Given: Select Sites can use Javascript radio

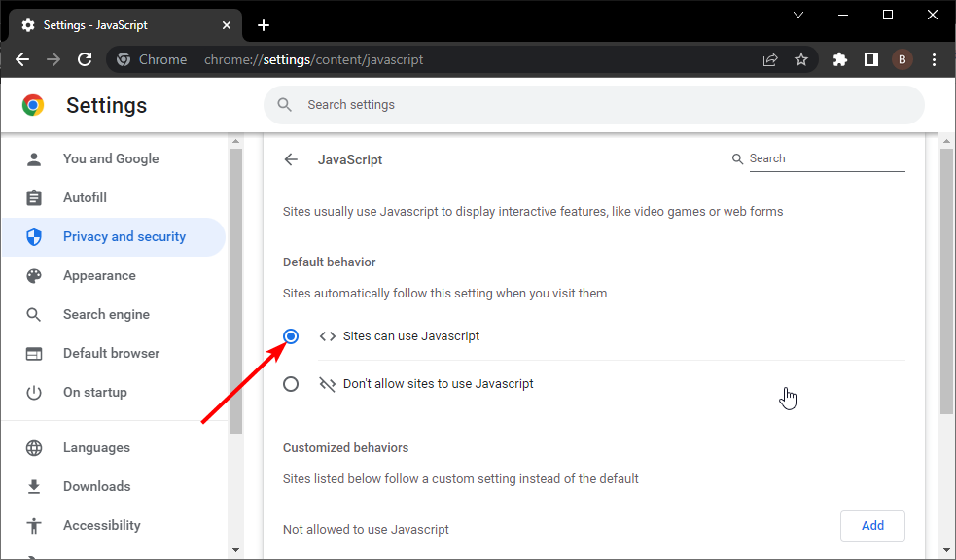Looking at the screenshot, I should coord(291,336).
